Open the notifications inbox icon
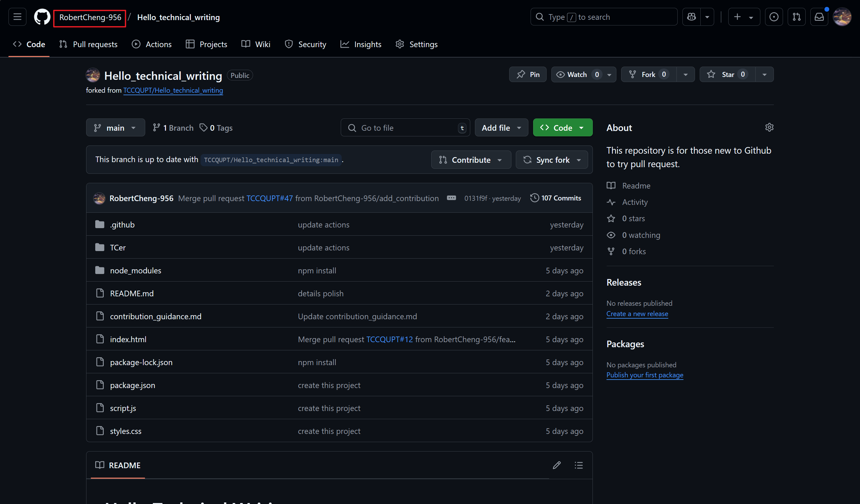The image size is (860, 504). pos(819,17)
